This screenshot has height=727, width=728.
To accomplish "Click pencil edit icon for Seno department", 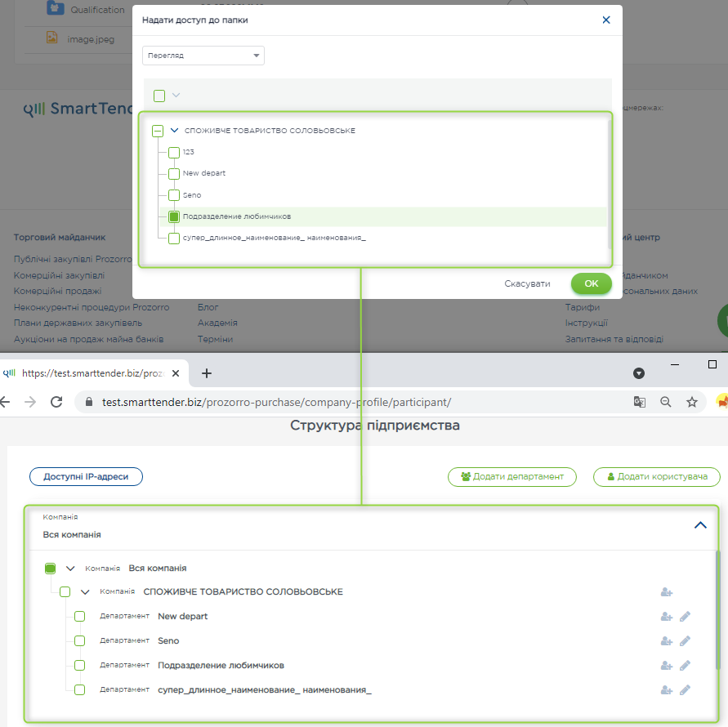I will point(686,640).
